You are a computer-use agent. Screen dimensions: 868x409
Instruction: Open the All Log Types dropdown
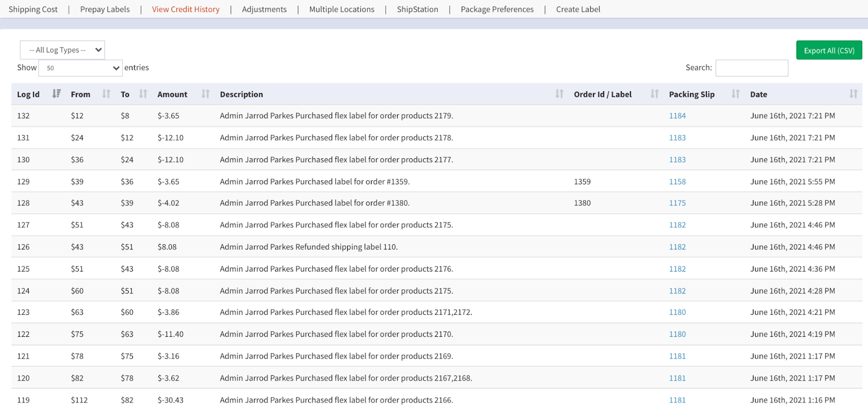click(62, 50)
